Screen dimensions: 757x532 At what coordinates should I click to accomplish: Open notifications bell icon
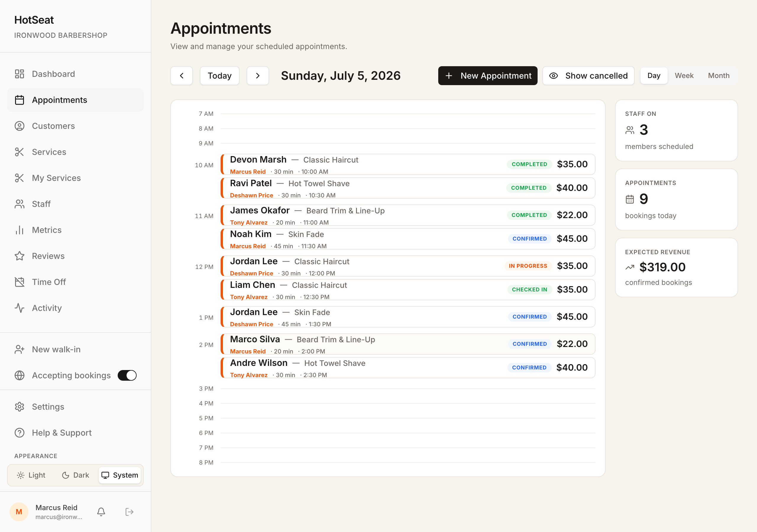coord(101,512)
